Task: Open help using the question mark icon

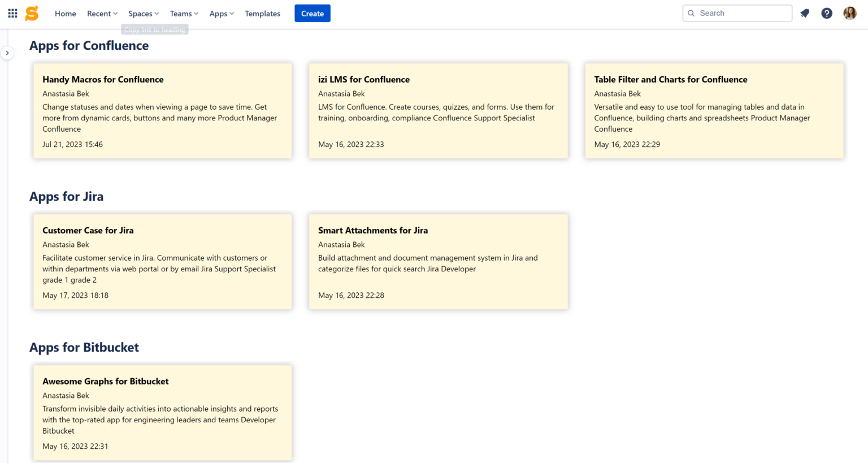Action: (827, 13)
